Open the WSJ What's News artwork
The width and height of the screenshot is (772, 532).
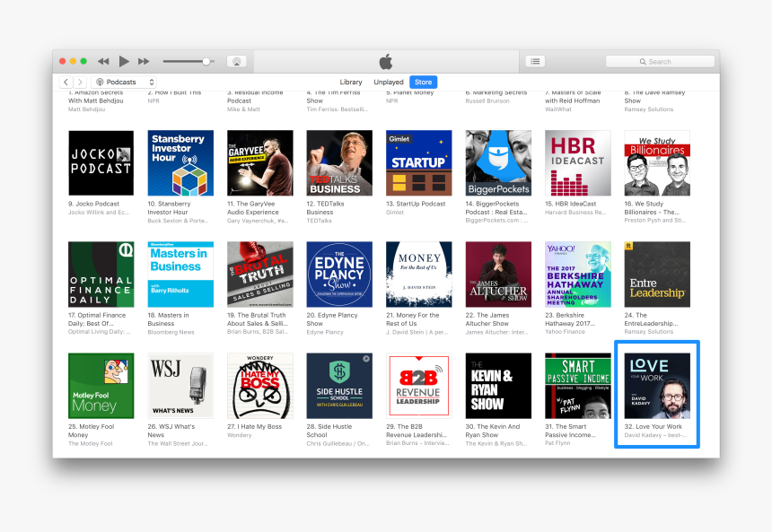(x=180, y=386)
